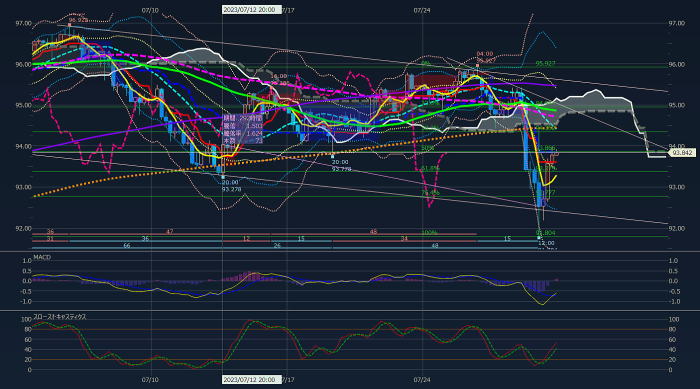Click 97.00 on the right price axis

click(x=676, y=23)
